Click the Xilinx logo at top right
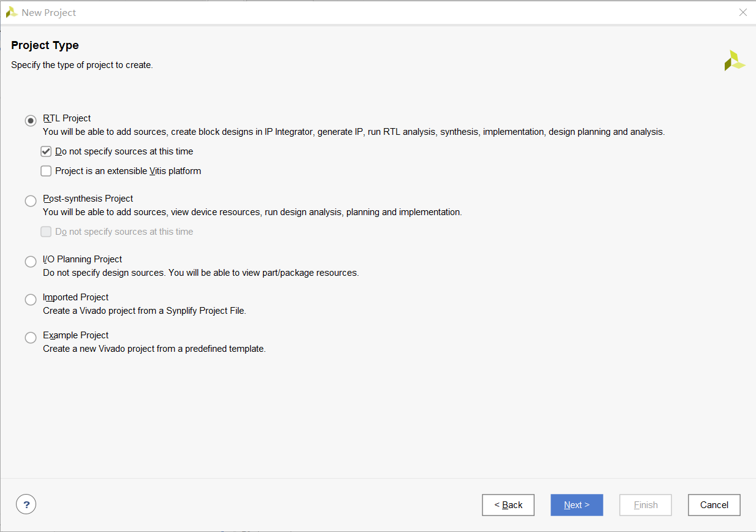Screen dimensions: 756x532 [734, 61]
